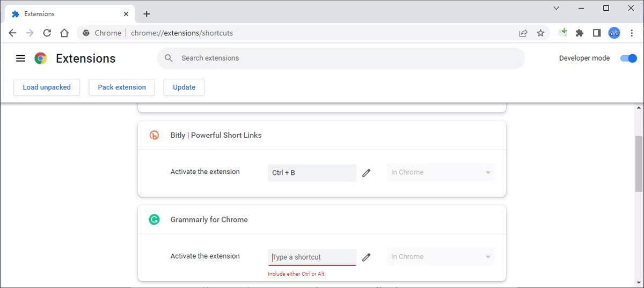The image size is (644, 288).
Task: Click the Grammarly for Chrome heading
Action: pos(209,219)
